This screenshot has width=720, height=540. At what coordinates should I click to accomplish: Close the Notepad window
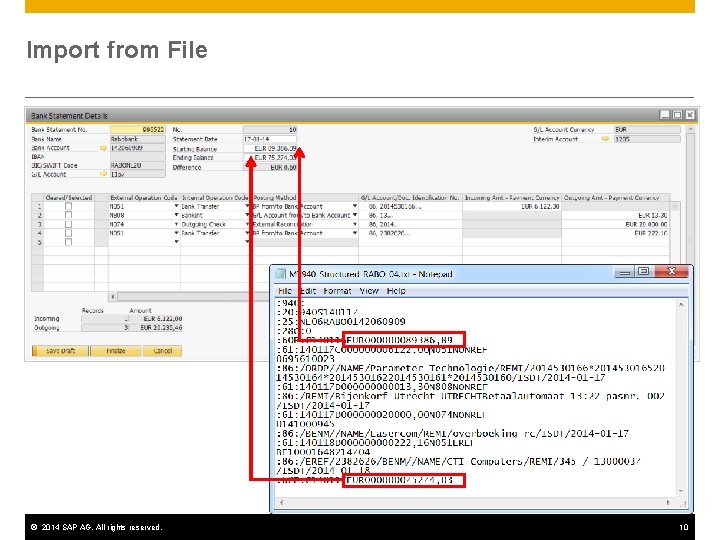tap(671, 272)
